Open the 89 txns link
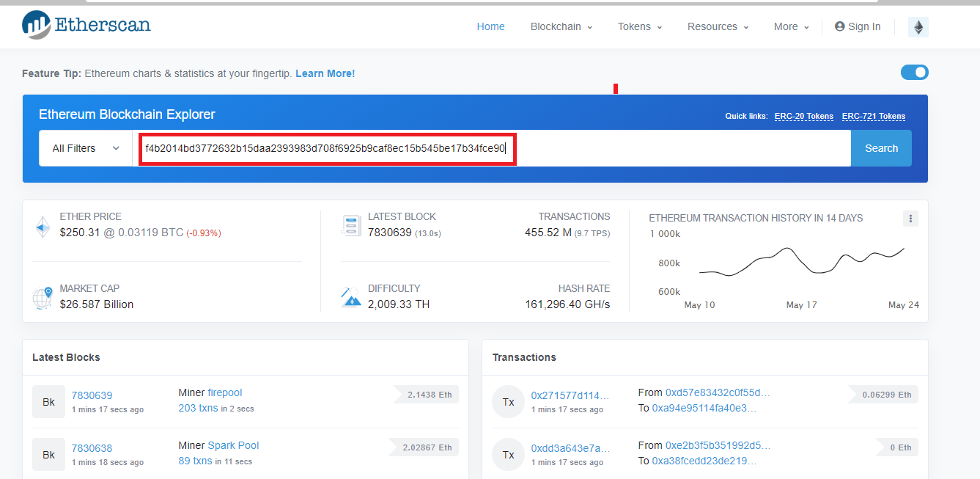This screenshot has width=980, height=479. [x=195, y=461]
